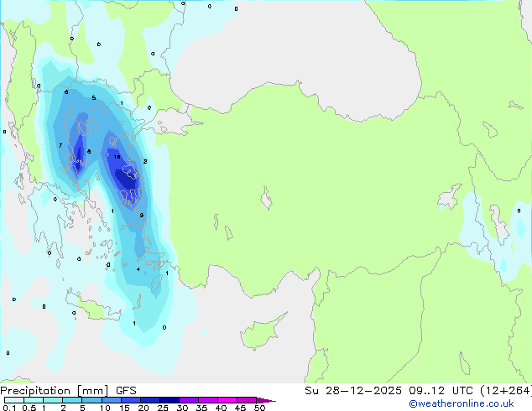
Task: Click the island of Crete on the map
Action: [x=93, y=306]
